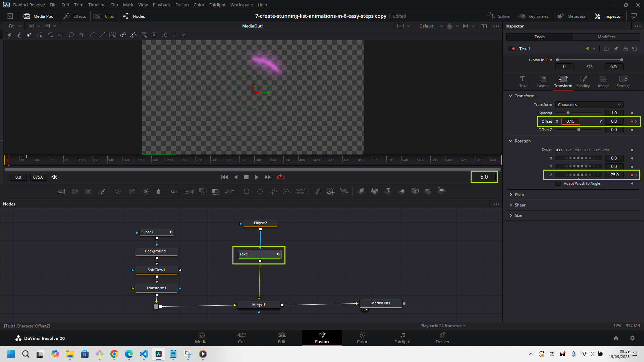Open the Shading tab in Inspector
Image resolution: width=644 pixels, height=362 pixels.
click(583, 81)
